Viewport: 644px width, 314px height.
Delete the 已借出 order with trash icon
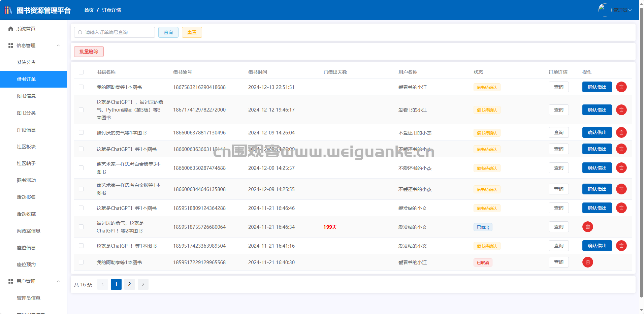[x=588, y=227]
